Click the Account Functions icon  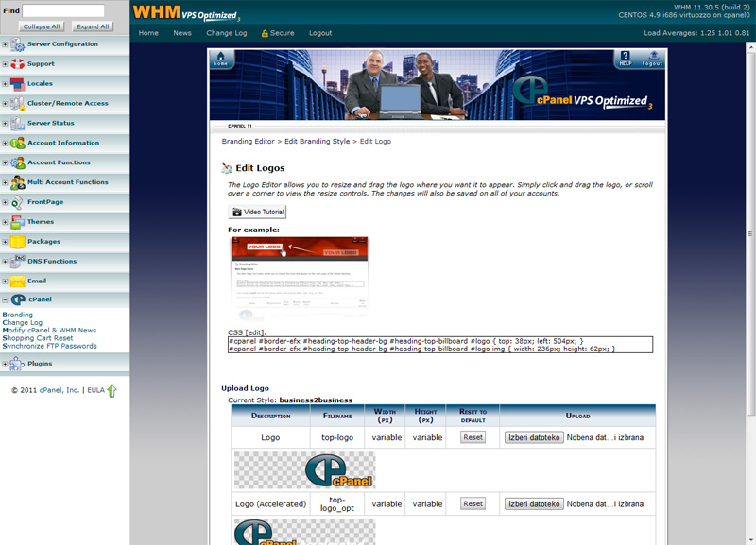pos(17,162)
